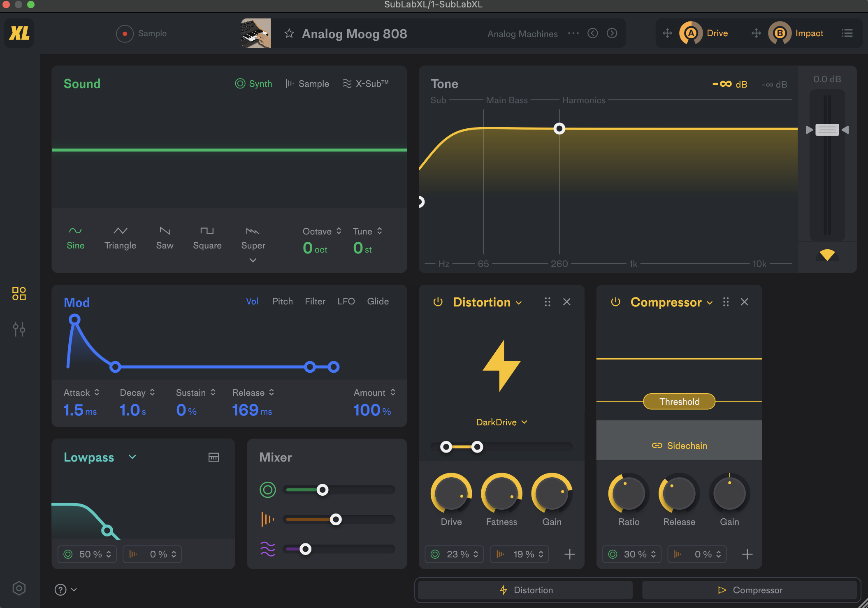868x608 pixels.
Task: Switch sound engine to Synth
Action: pos(253,84)
